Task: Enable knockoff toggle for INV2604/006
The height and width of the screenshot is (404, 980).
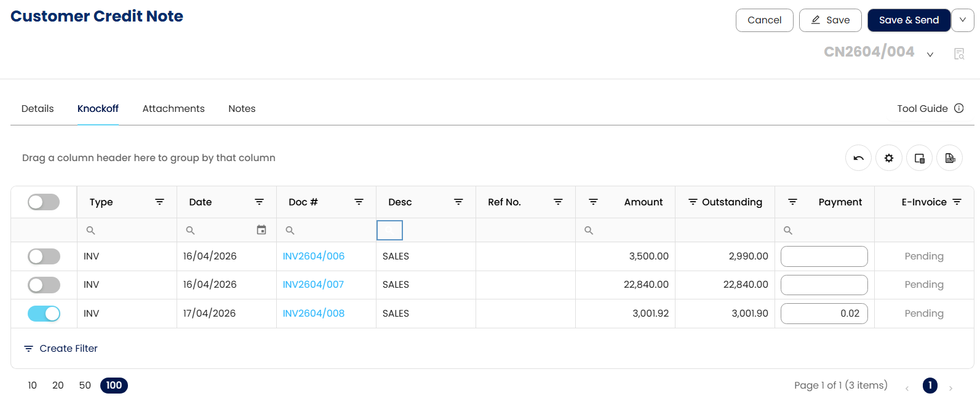Action: [x=44, y=256]
